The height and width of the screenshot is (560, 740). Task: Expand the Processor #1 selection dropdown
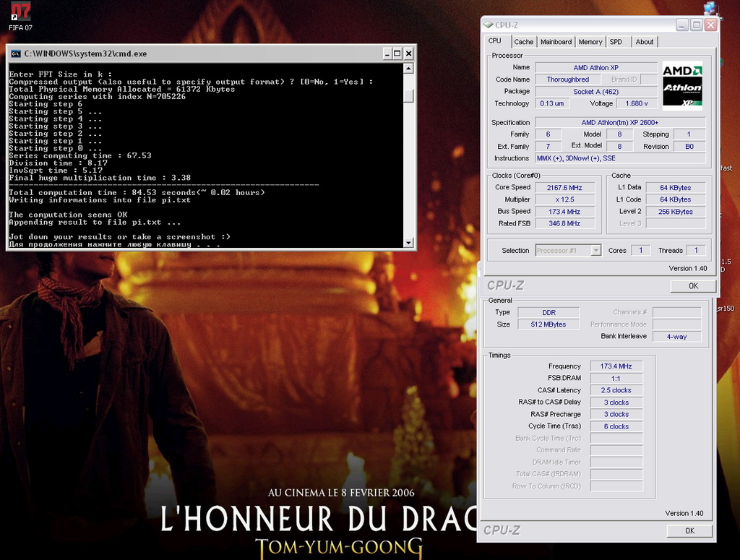[x=596, y=251]
